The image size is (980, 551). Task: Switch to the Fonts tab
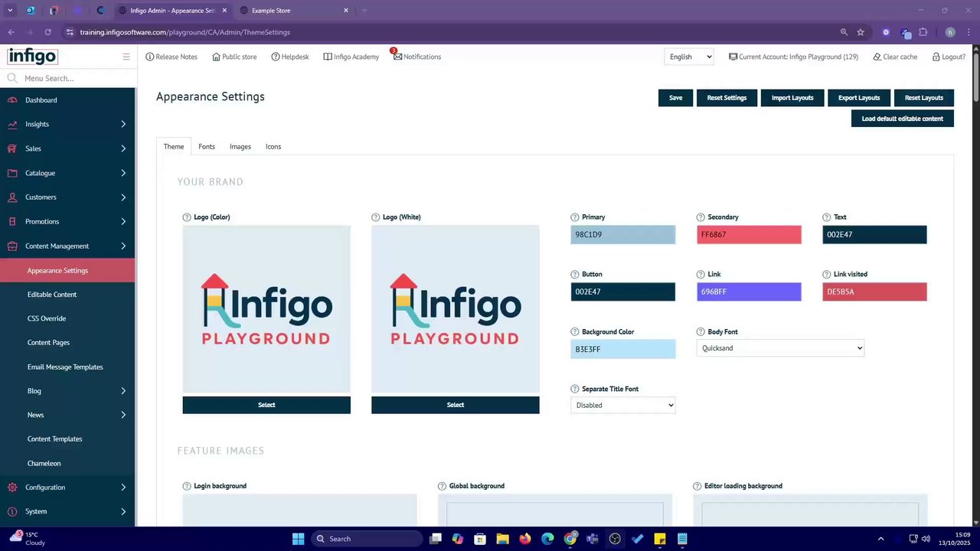(207, 147)
